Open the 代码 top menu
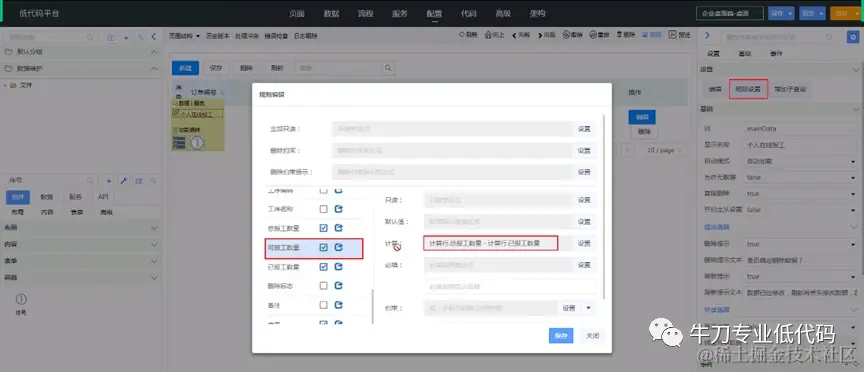 click(468, 14)
